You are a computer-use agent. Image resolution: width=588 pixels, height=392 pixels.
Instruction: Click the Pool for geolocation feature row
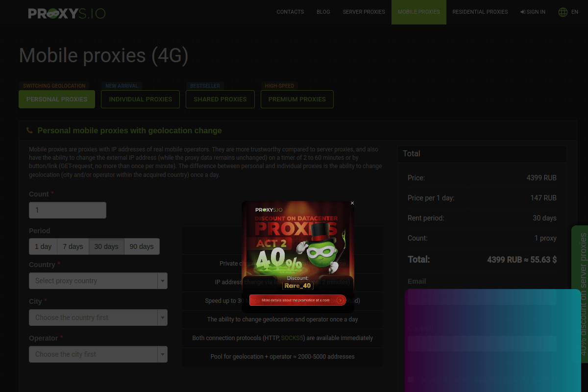[283, 357]
